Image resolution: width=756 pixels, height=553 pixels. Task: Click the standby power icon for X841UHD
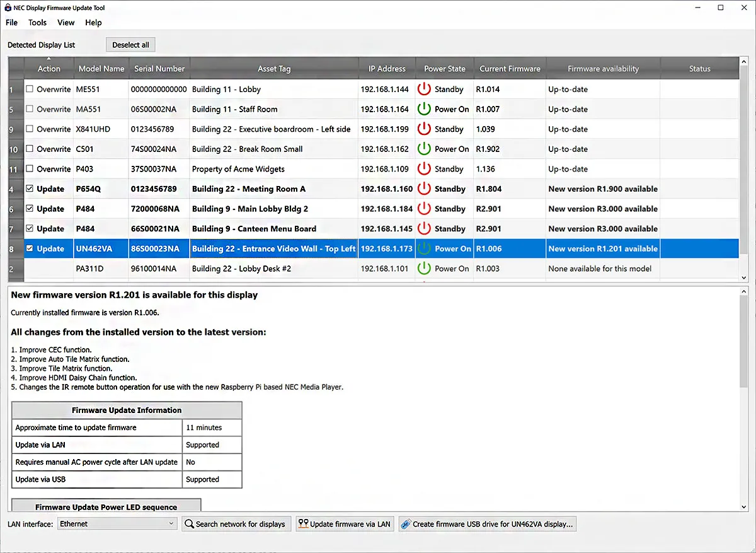click(x=424, y=129)
